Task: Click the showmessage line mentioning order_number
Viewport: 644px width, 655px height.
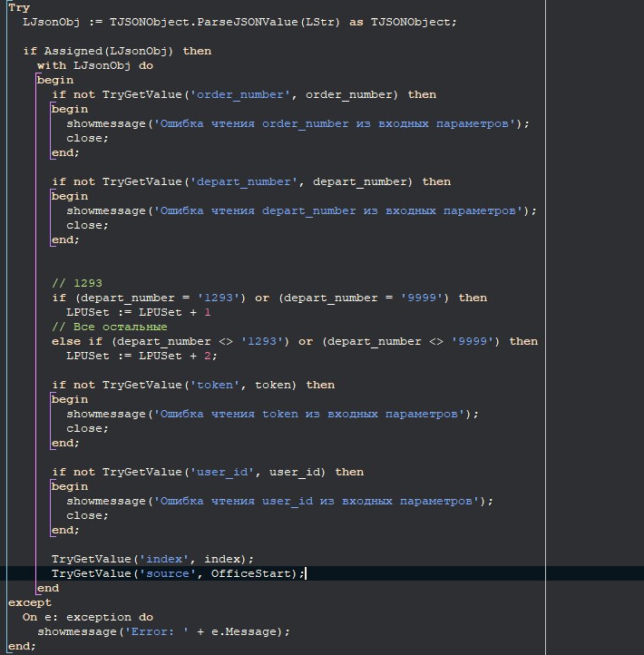Action: click(x=298, y=123)
